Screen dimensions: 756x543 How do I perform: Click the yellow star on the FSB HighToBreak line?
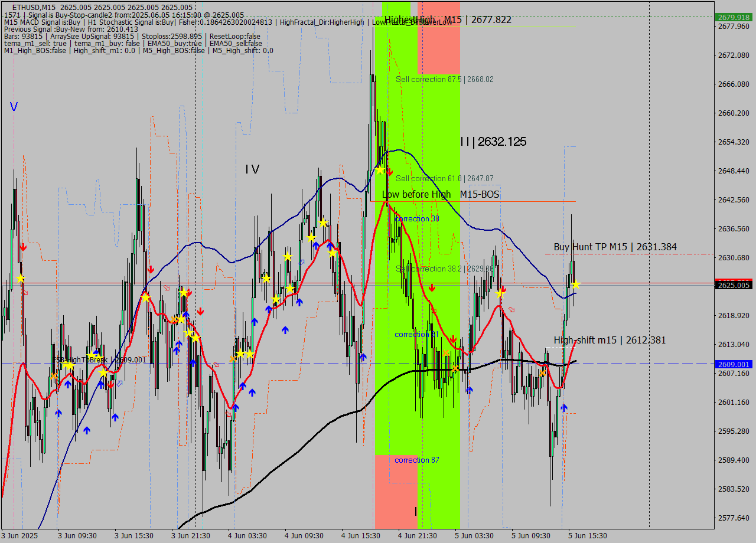69,366
